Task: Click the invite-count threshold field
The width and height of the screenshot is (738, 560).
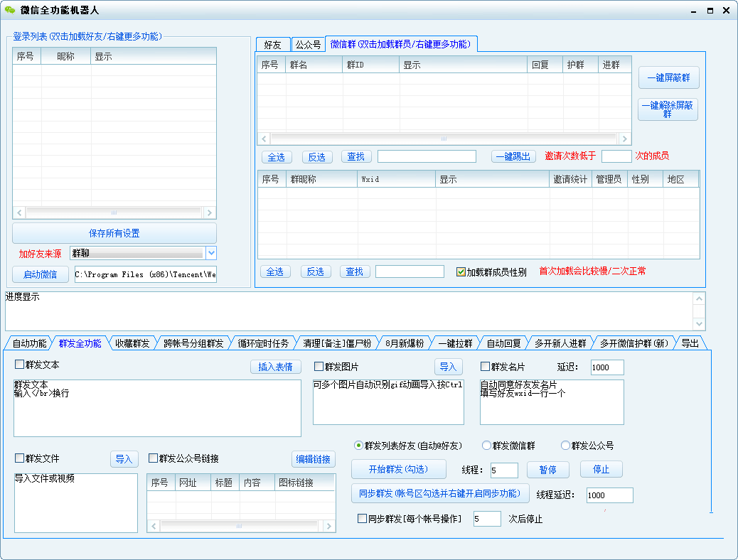Action: [x=616, y=156]
